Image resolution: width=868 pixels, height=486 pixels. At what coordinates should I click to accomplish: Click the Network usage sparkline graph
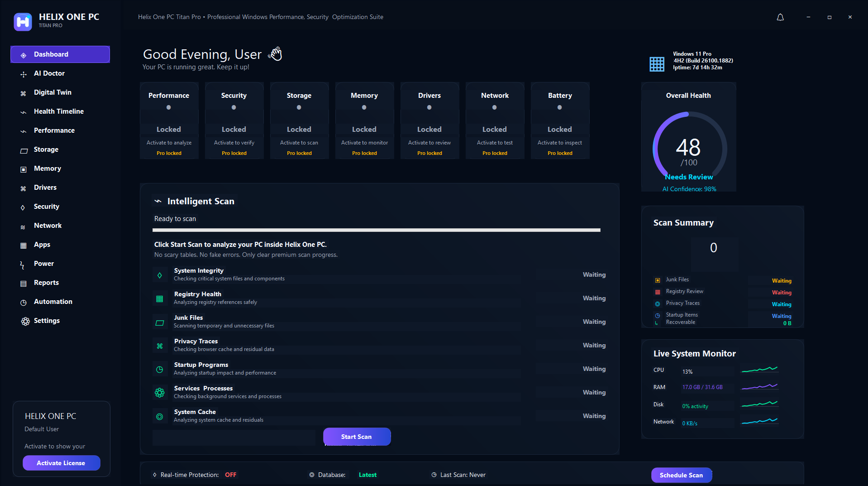[x=759, y=421]
